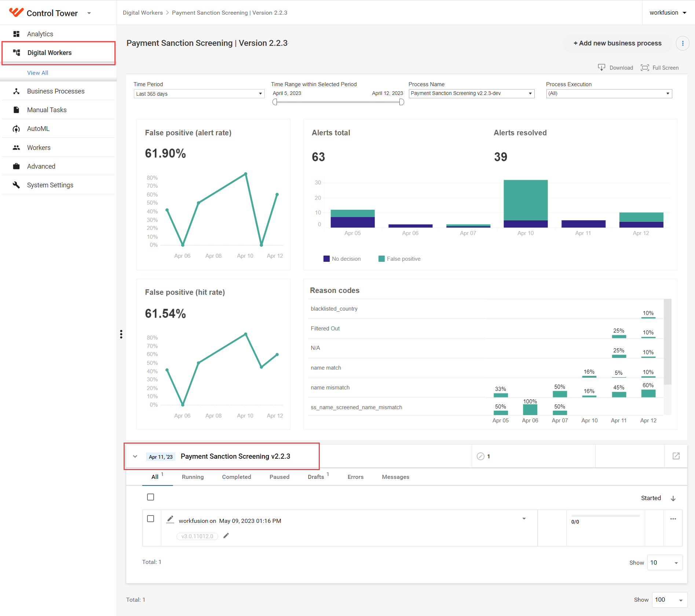695x616 pixels.
Task: Follow the View All link
Action: pos(37,73)
